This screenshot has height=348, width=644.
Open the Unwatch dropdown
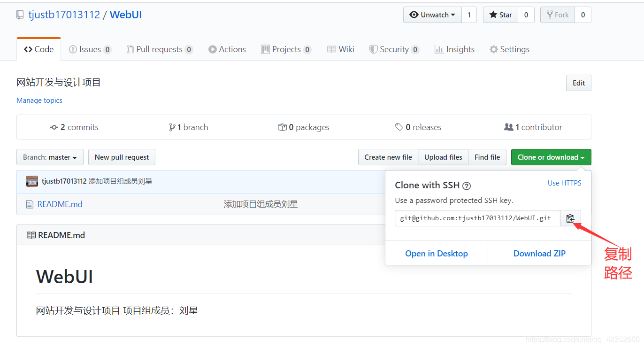coord(432,15)
